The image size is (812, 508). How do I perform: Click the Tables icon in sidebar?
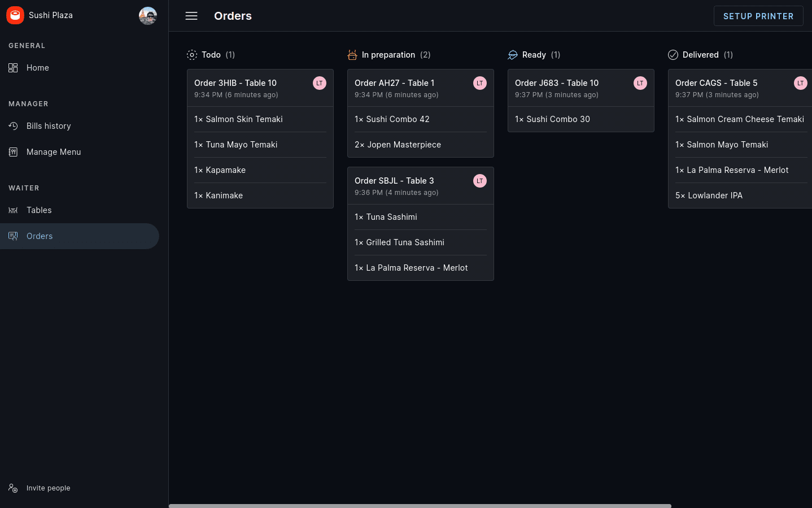[13, 210]
